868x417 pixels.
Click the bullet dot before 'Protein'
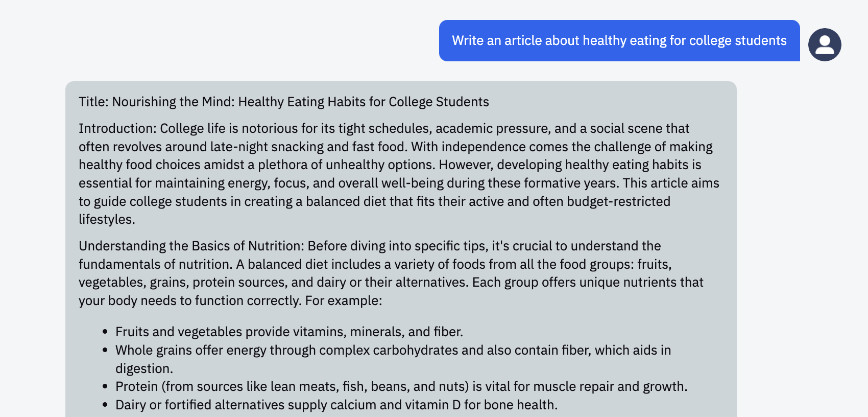105,387
